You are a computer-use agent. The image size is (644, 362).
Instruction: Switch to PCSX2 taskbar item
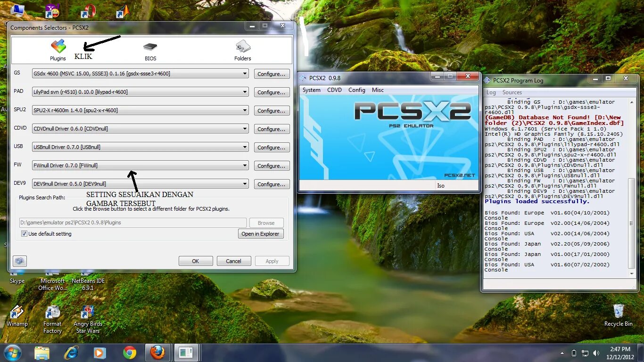[x=186, y=353]
